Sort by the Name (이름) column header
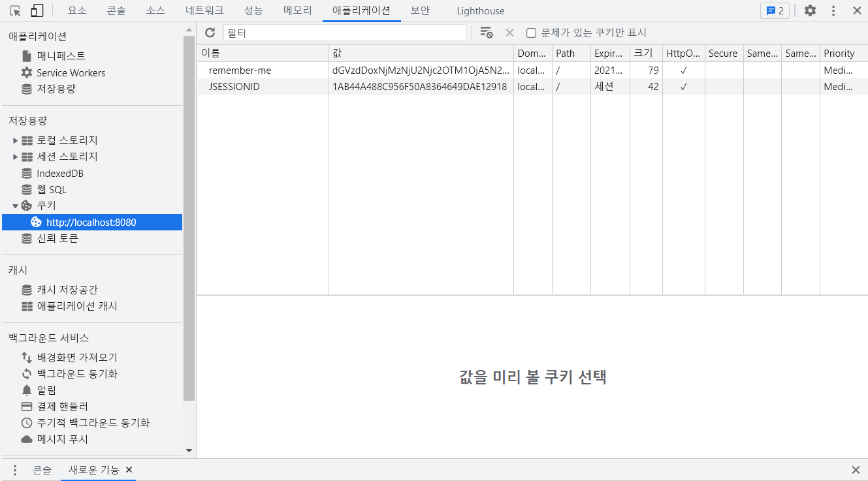Viewport: 868px width, 481px height. [263, 54]
